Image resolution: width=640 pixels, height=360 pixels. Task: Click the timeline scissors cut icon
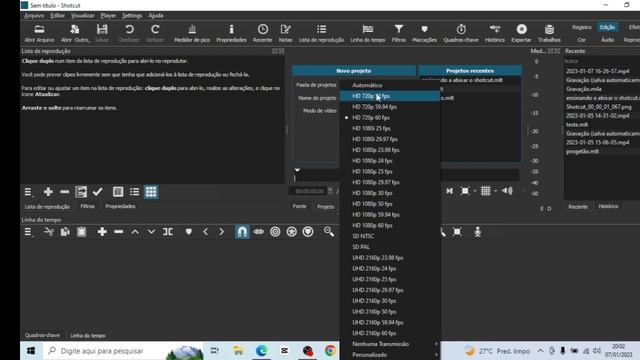(49, 232)
